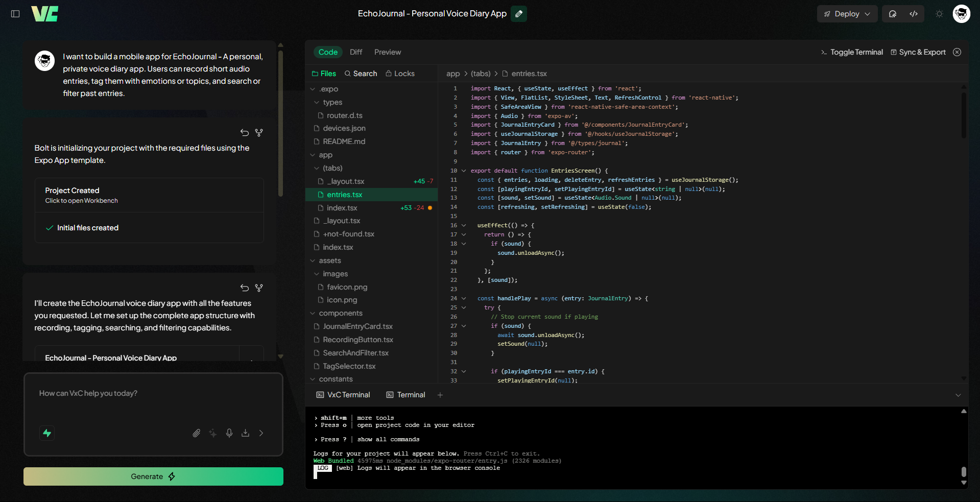Click the revert icon on Bolt initializing message
Viewport: 980px width, 502px height.
pyautogui.click(x=245, y=133)
